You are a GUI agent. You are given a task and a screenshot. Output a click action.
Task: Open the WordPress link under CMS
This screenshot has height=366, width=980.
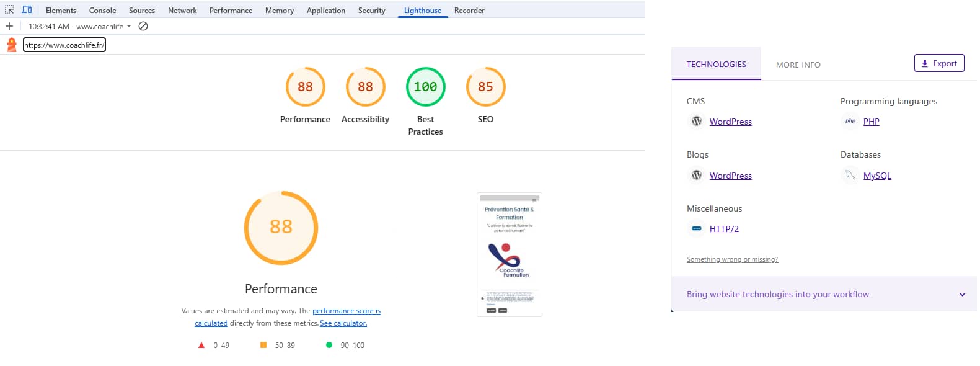click(730, 122)
